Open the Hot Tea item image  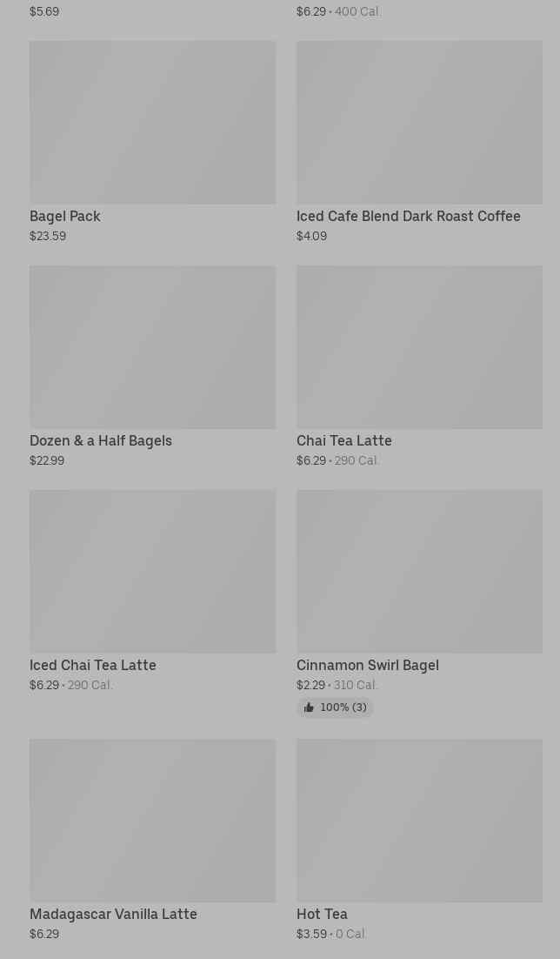pos(419,821)
